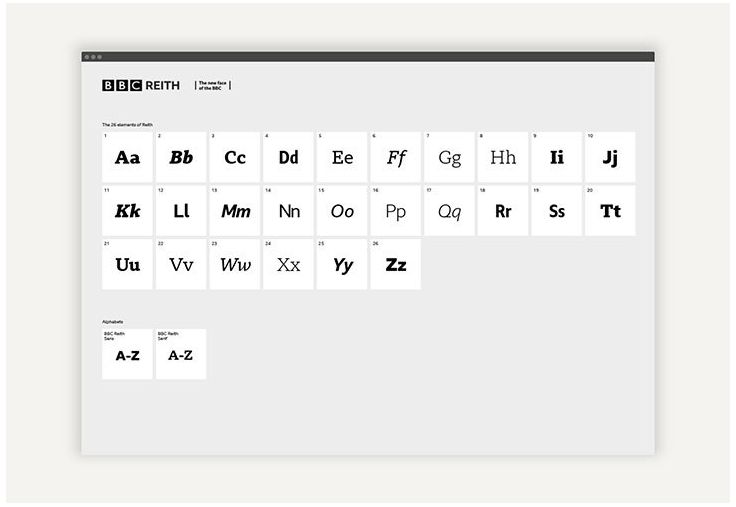The width and height of the screenshot is (736, 507).
Task: Select the bold italic 'Bb' tile
Action: (181, 157)
